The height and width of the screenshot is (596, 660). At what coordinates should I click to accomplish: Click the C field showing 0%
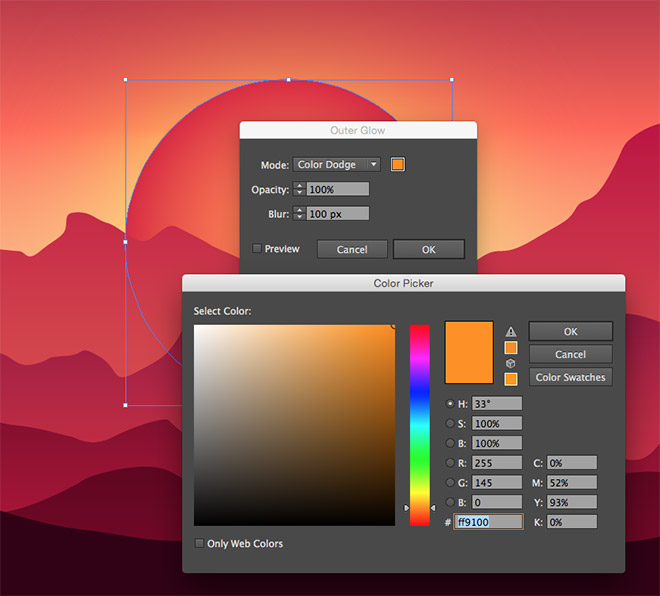pos(572,463)
